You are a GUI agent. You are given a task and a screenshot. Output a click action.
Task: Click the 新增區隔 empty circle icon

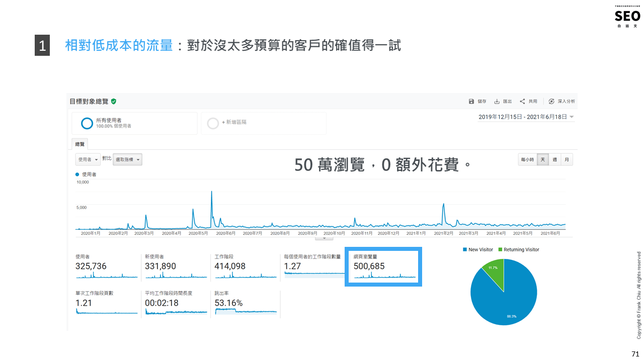[x=213, y=123]
